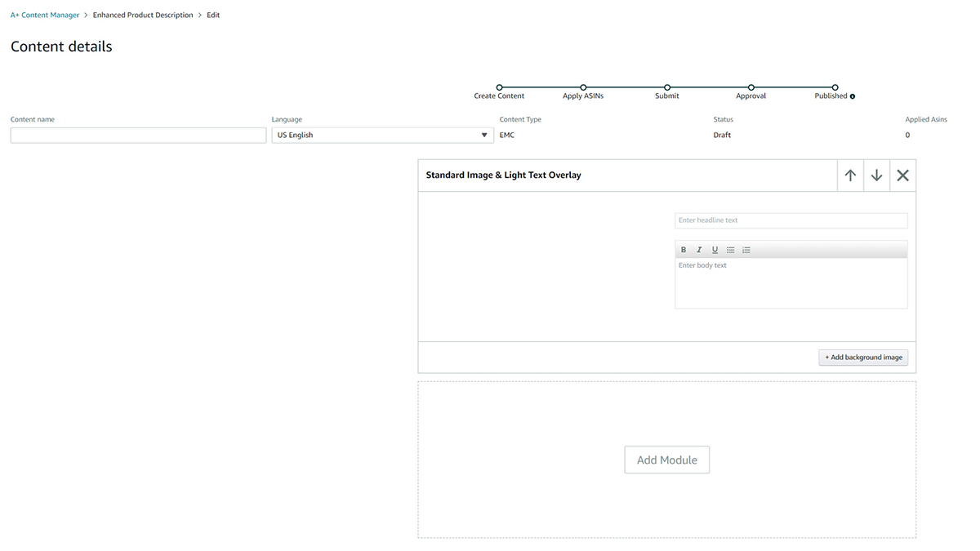Open the Language dropdown

[382, 136]
